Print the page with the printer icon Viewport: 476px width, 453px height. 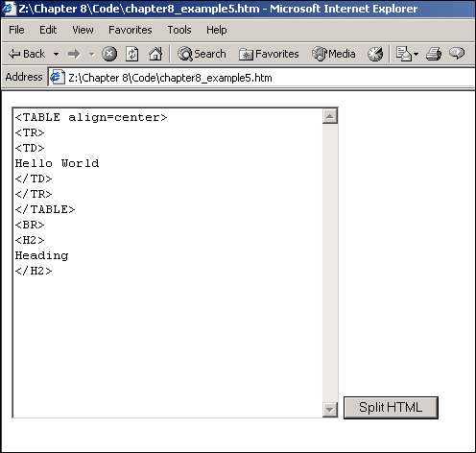pos(434,54)
